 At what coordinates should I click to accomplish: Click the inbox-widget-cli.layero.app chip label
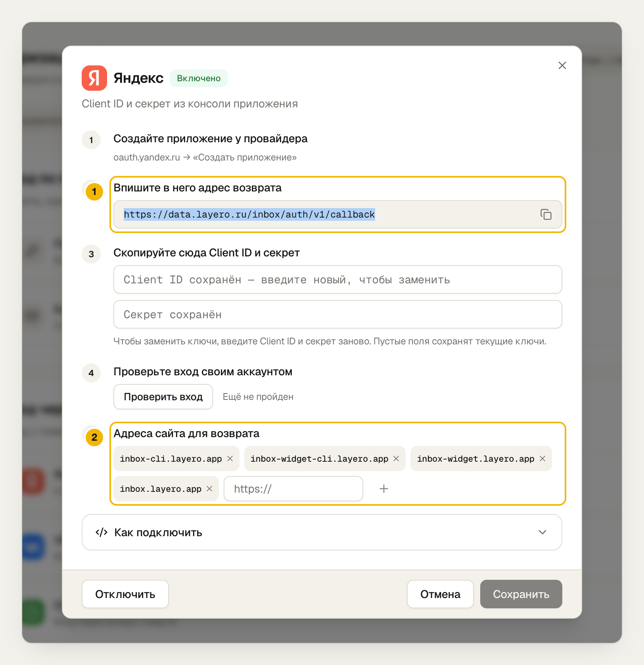pyautogui.click(x=319, y=459)
